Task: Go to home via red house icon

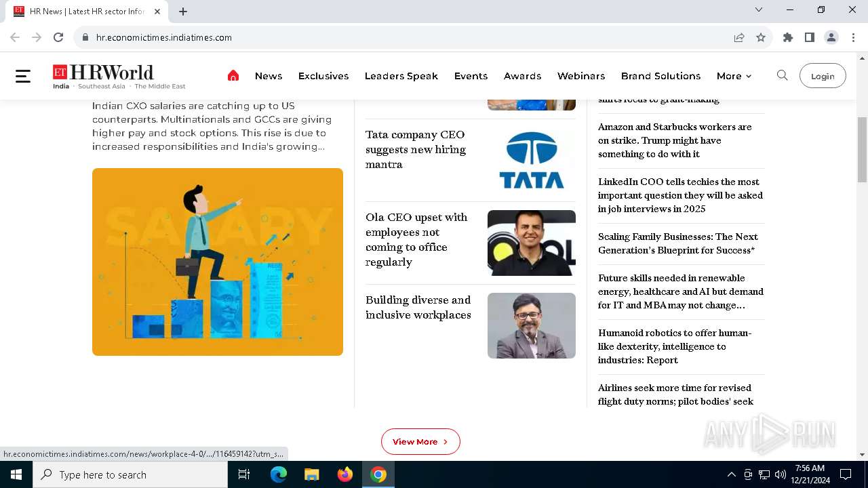Action: (233, 76)
